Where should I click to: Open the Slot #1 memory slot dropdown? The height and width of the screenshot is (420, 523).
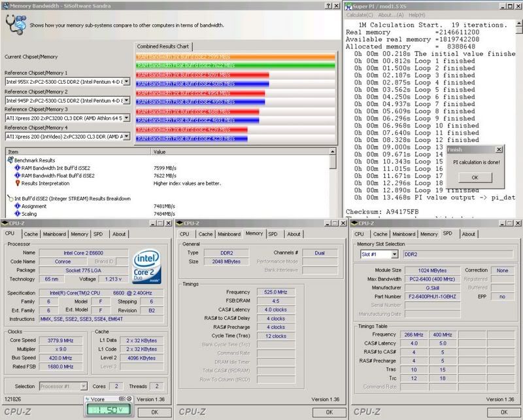coord(395,254)
